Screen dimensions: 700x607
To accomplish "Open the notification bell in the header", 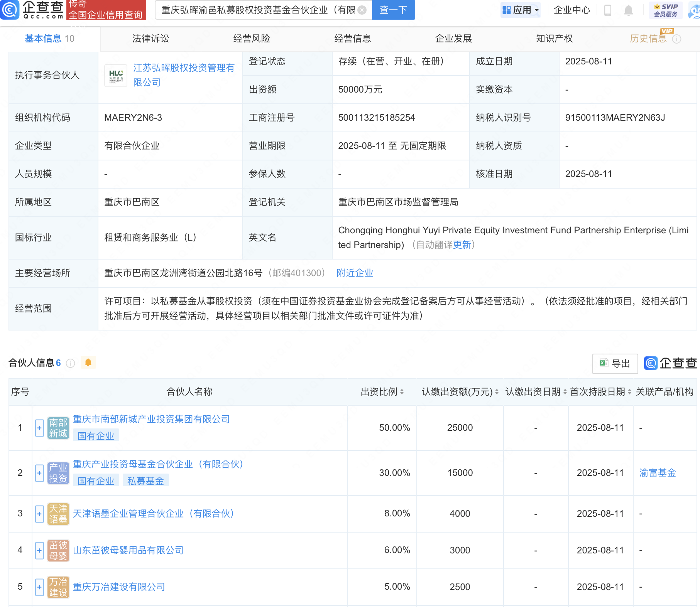I will (629, 10).
